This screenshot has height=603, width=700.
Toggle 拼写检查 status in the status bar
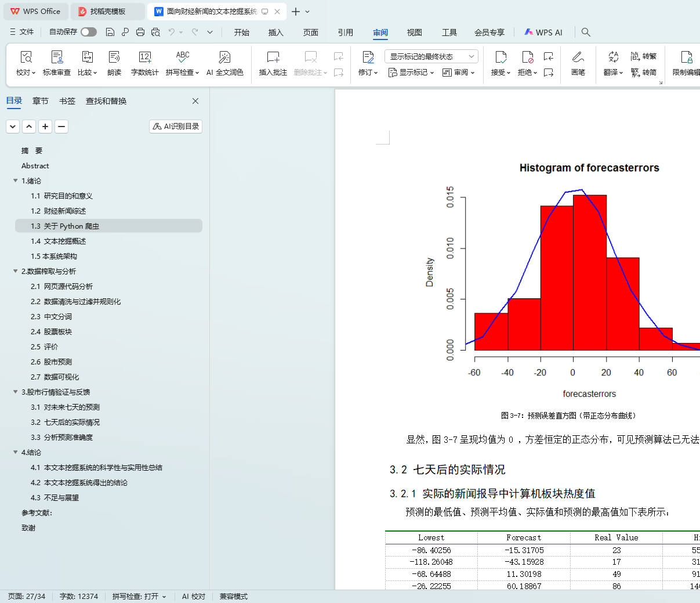[139, 597]
